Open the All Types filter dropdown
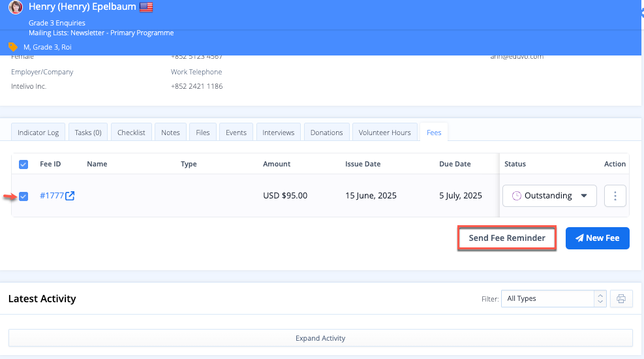The height and width of the screenshot is (359, 644). (553, 299)
